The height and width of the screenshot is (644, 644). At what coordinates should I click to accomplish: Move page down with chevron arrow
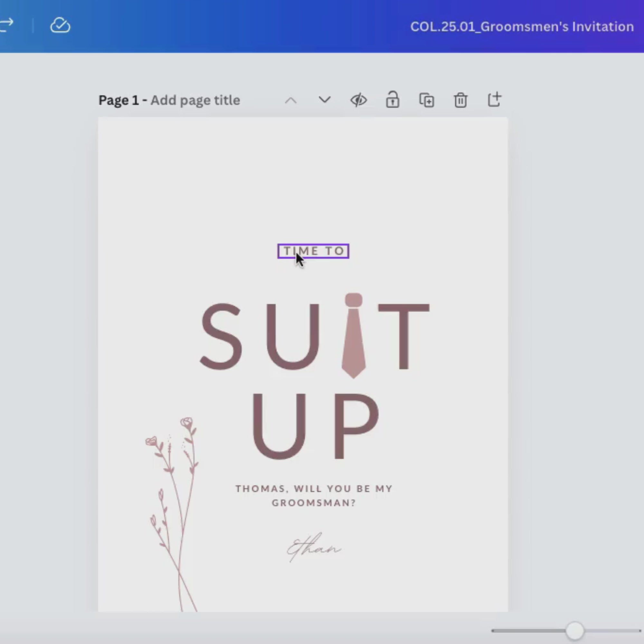pos(324,100)
